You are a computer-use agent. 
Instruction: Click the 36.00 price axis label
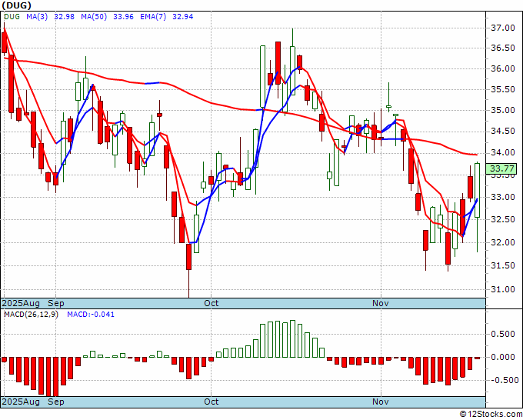pos(503,69)
